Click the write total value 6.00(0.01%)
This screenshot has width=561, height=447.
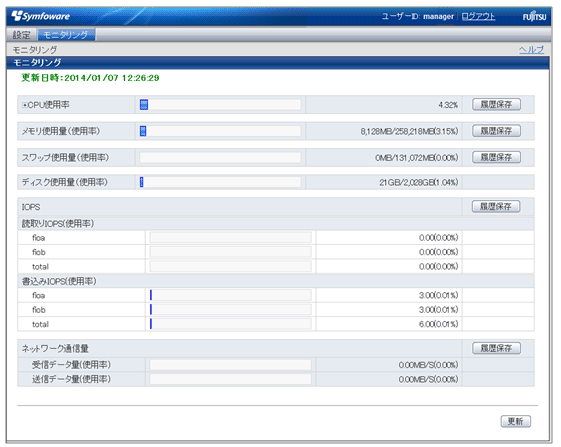[439, 324]
